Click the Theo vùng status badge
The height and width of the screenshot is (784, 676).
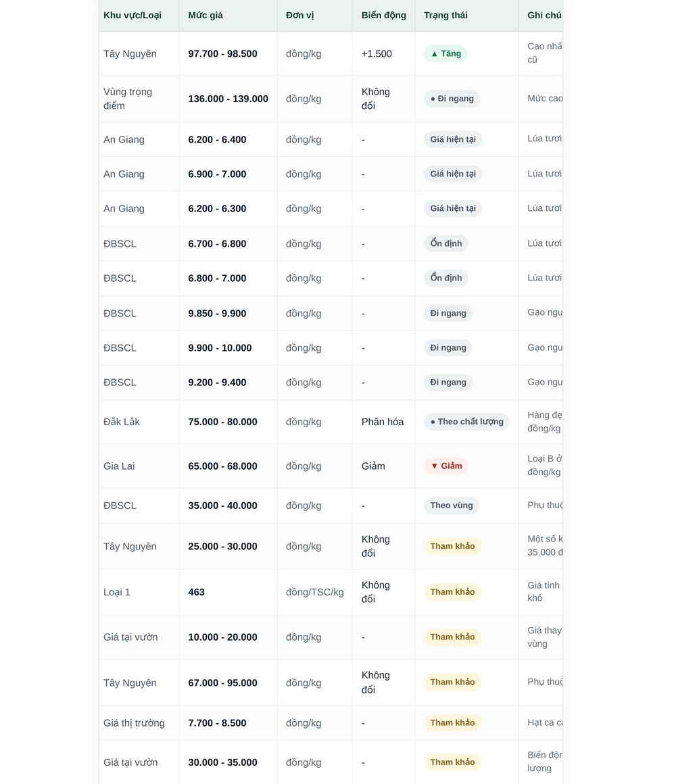451,506
